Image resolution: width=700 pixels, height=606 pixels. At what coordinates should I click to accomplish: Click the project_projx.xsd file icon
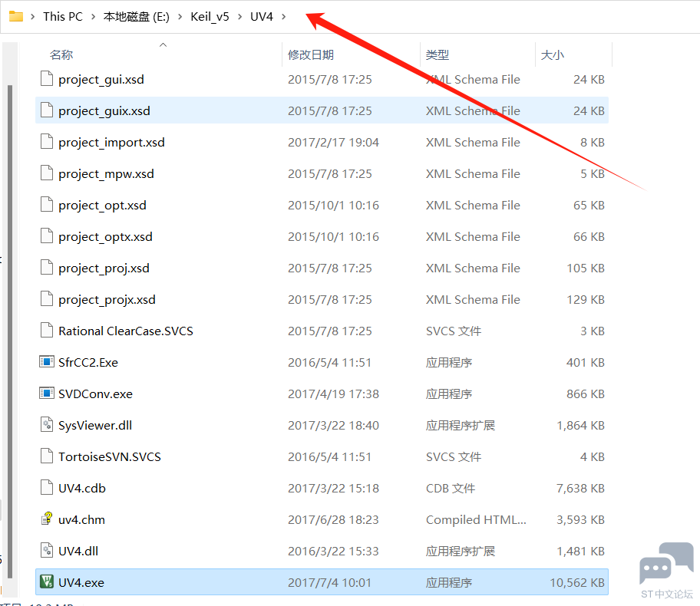[x=46, y=298]
